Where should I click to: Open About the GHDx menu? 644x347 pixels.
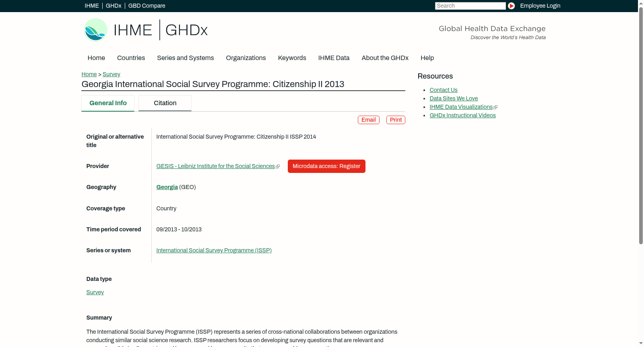pyautogui.click(x=385, y=58)
